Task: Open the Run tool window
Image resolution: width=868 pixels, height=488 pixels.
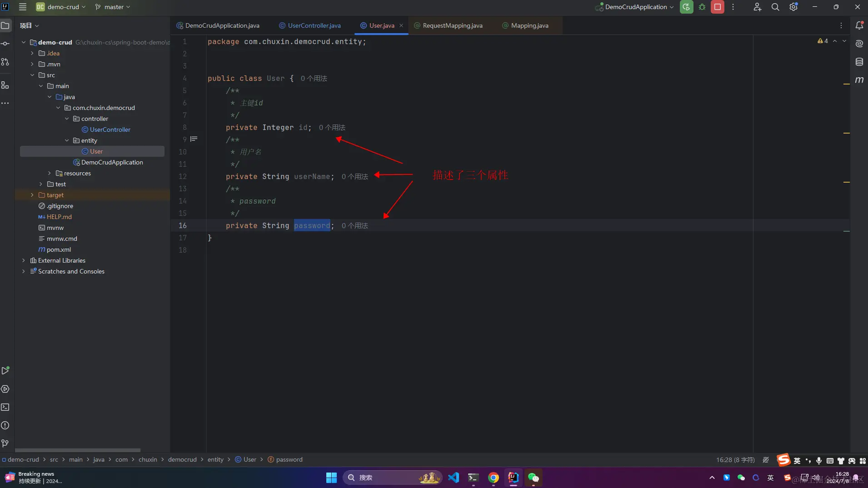Action: pos(5,371)
